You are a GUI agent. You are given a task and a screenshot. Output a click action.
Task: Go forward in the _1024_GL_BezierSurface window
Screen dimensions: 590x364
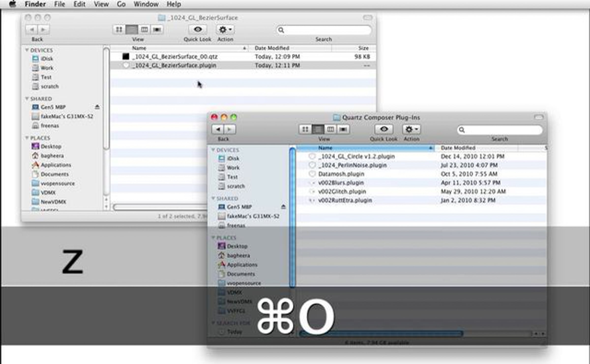pyautogui.click(x=43, y=29)
